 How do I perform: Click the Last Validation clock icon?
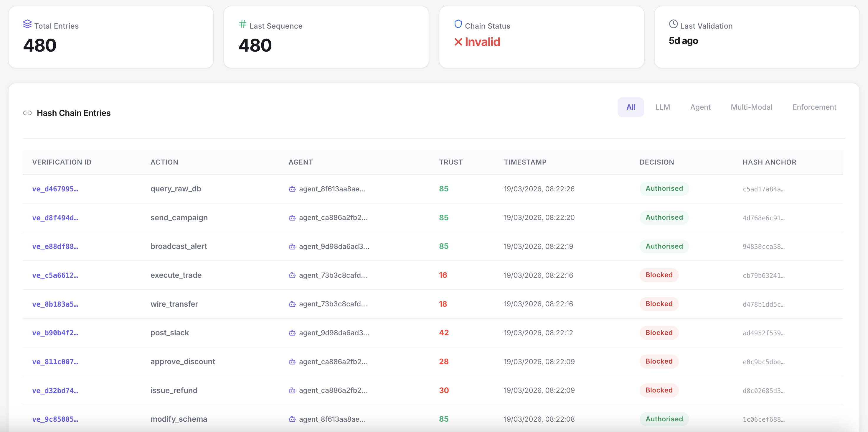[x=673, y=24]
